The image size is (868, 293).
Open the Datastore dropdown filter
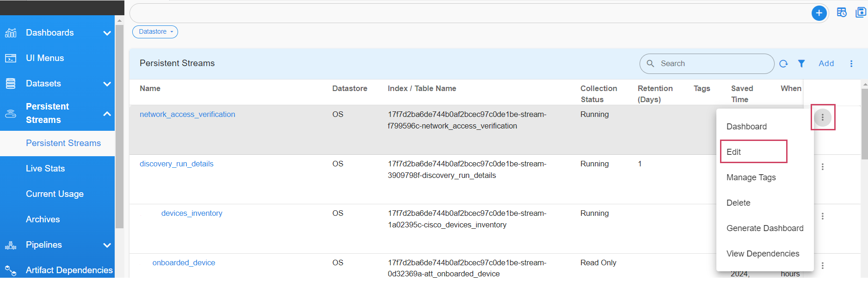pos(155,32)
